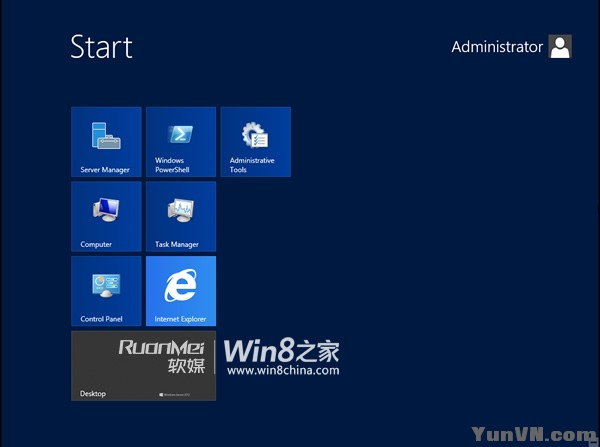Image resolution: width=600 pixels, height=447 pixels.
Task: Open the Server Manager tile
Action: [x=106, y=142]
